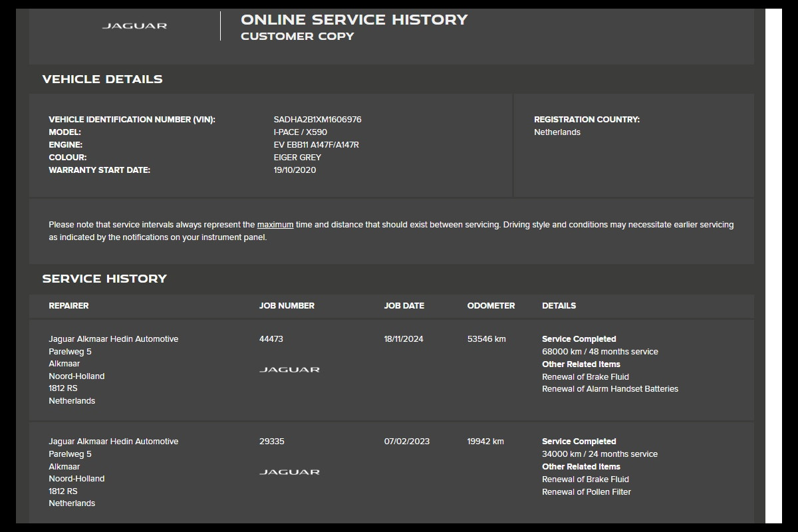
Task: Click the Odometer column header
Action: click(x=491, y=306)
